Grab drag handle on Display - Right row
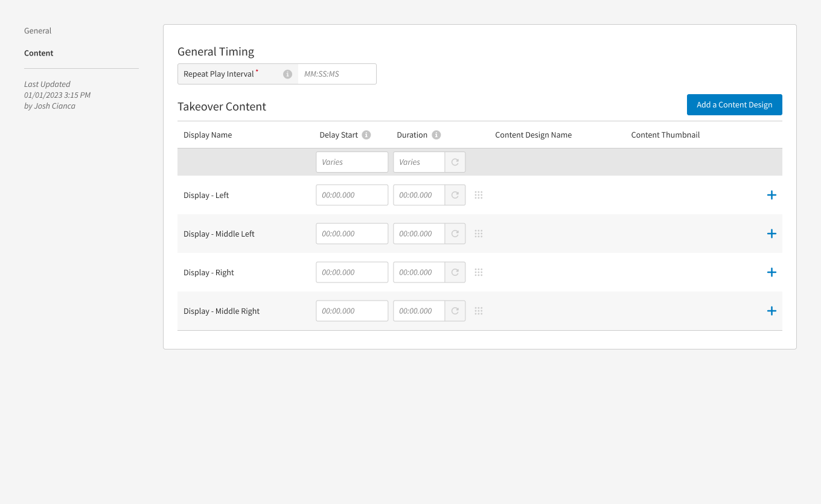This screenshot has height=504, width=821. tap(479, 272)
